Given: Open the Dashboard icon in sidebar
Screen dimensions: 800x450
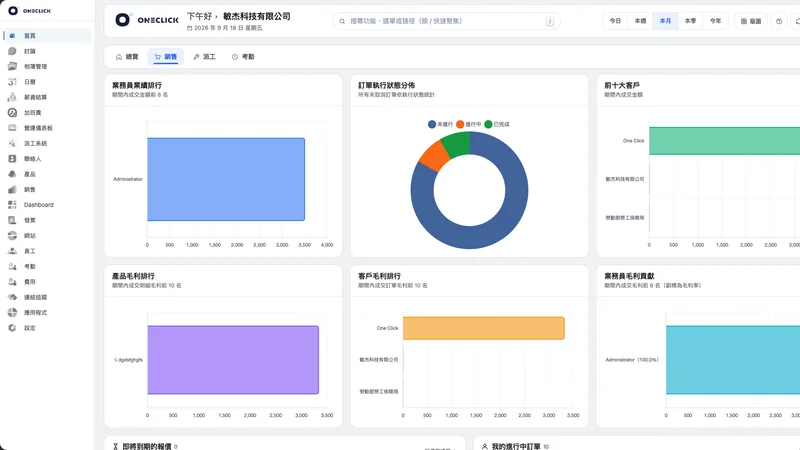Looking at the screenshot, I should [x=12, y=205].
